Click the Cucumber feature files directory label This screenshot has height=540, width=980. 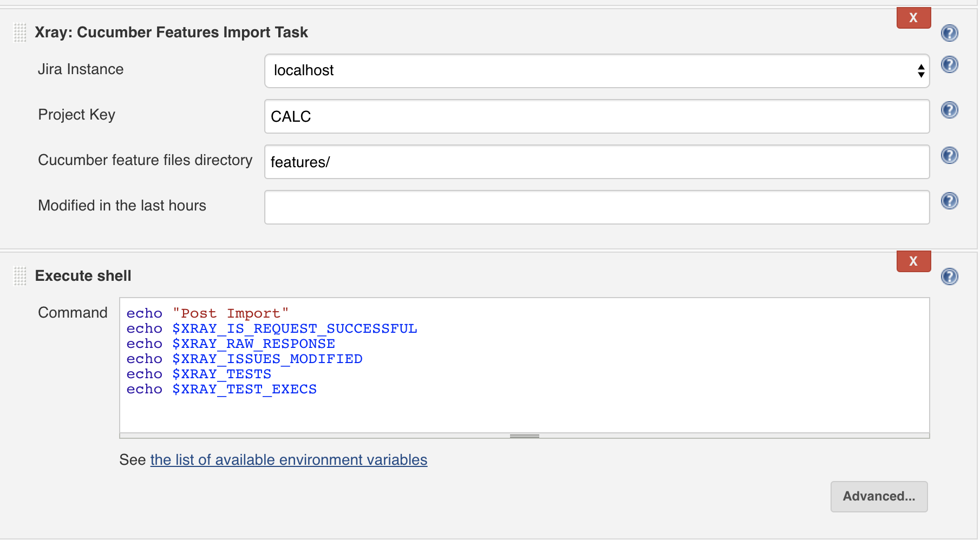[x=145, y=161]
